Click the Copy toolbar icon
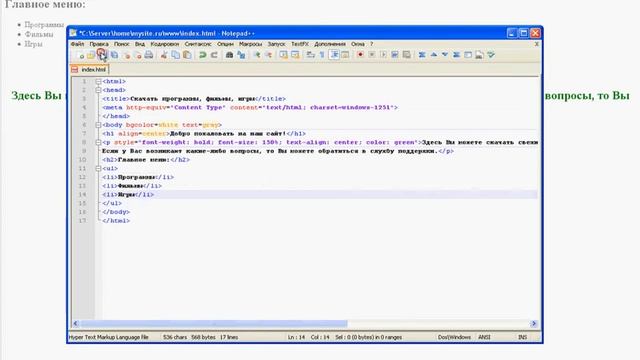Viewport: 640px width, 360px height. tap(176, 55)
